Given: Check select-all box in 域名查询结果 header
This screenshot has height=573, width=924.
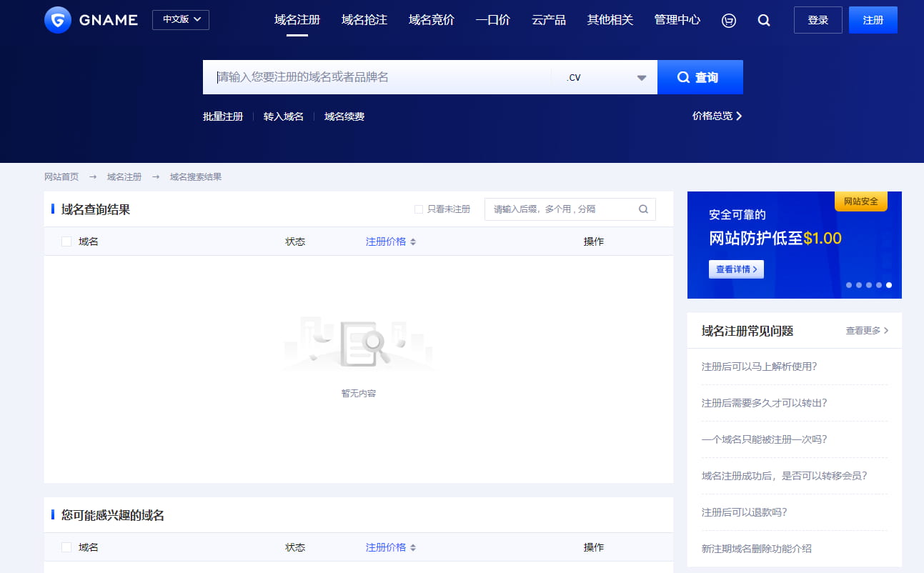Looking at the screenshot, I should [x=66, y=241].
